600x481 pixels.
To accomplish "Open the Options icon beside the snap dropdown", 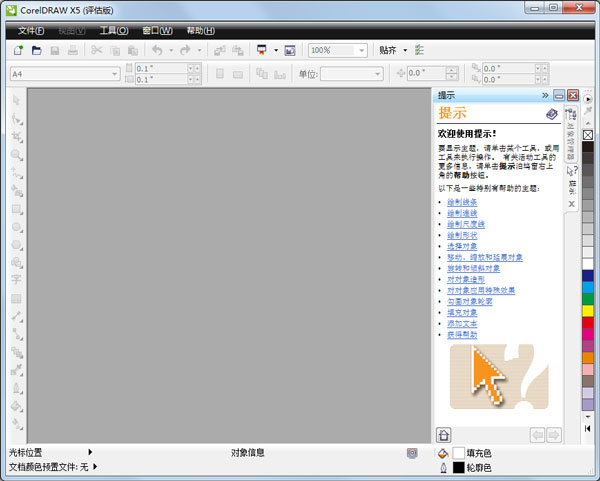I will point(419,50).
